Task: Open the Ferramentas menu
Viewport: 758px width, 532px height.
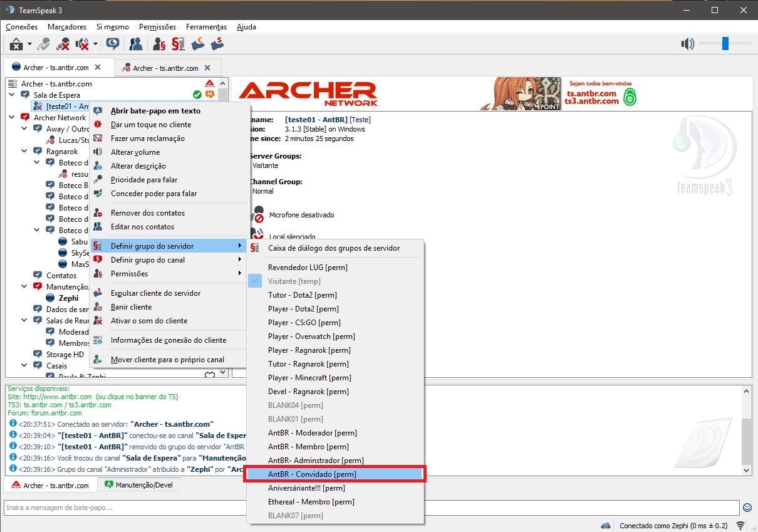Action: tap(206, 27)
